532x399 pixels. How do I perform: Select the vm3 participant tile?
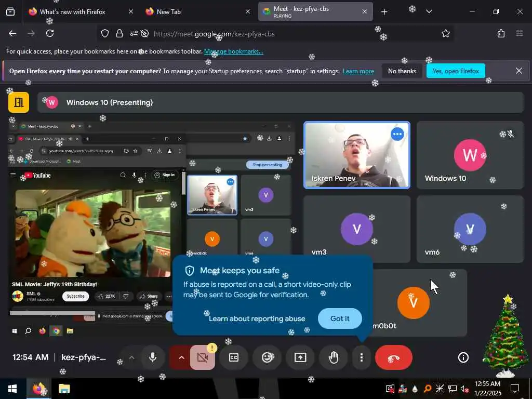tap(356, 229)
